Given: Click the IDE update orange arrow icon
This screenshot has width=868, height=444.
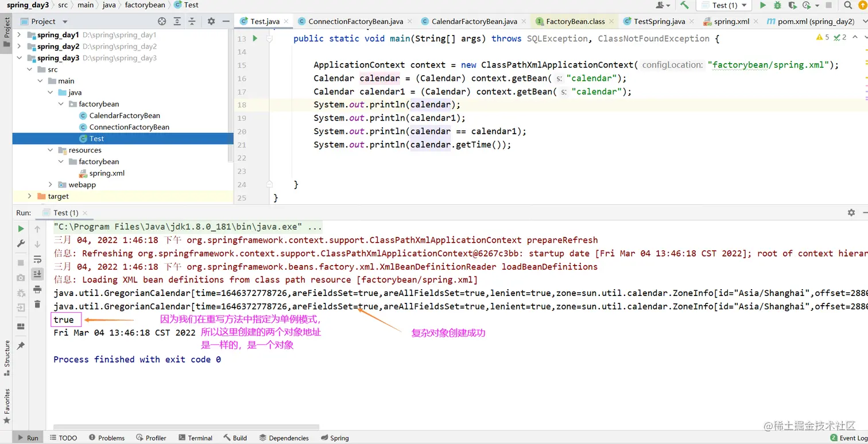Looking at the screenshot, I should (862, 5).
